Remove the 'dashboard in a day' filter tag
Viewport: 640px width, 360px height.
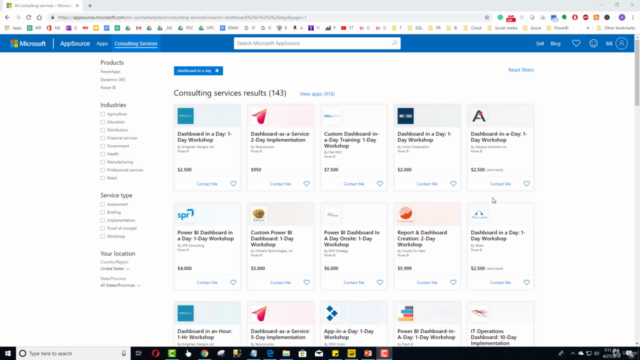pos(217,71)
